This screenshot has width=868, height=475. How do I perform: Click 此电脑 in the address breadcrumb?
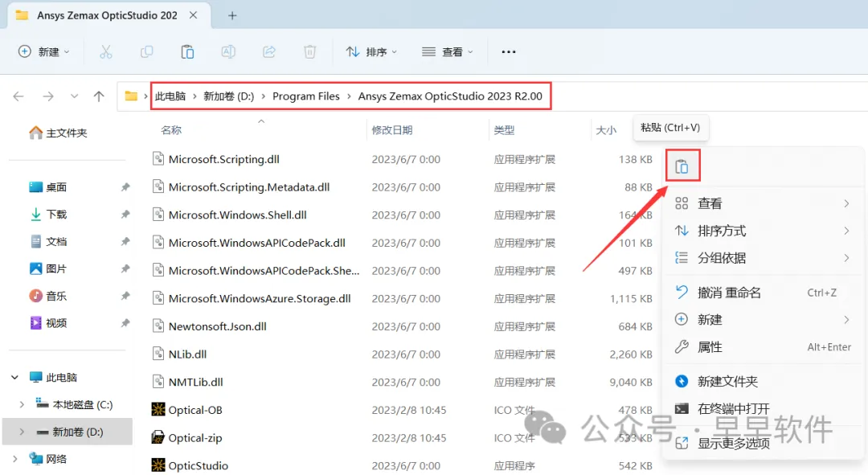pyautogui.click(x=170, y=96)
